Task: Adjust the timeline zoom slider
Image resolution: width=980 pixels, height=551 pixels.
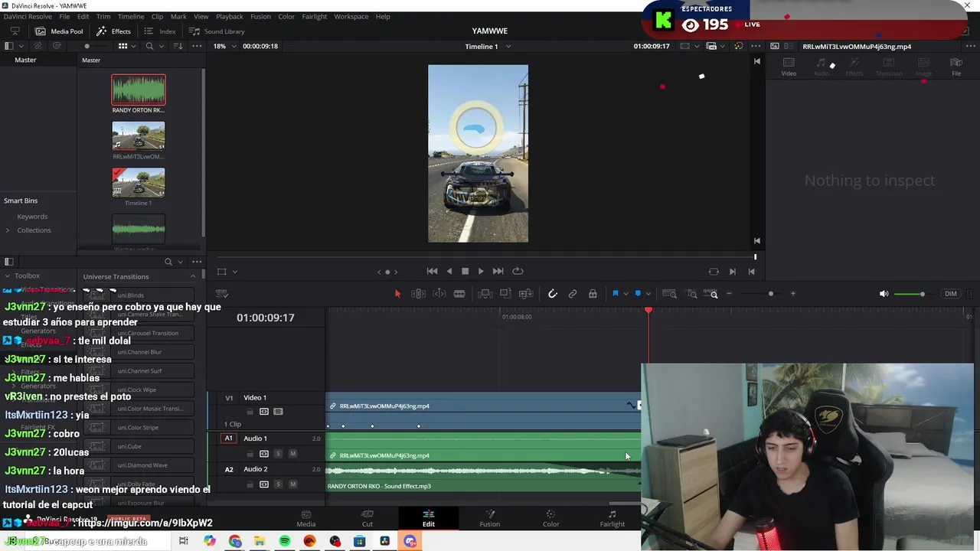Action: point(770,294)
